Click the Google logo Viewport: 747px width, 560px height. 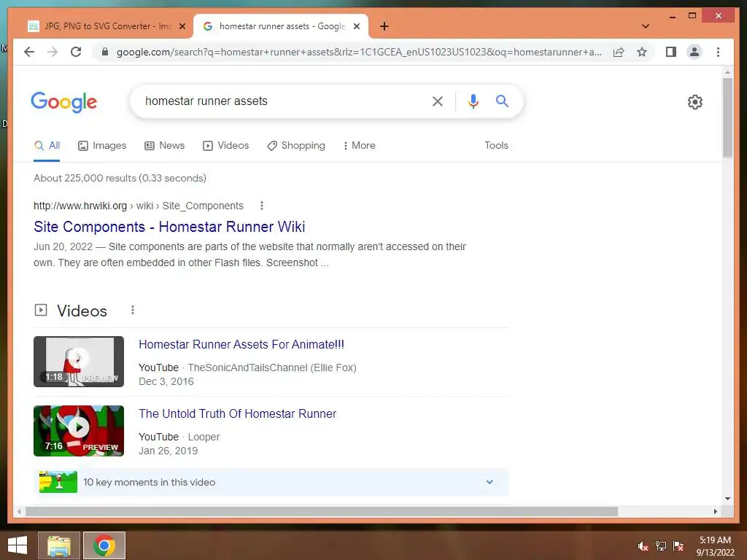pyautogui.click(x=64, y=102)
